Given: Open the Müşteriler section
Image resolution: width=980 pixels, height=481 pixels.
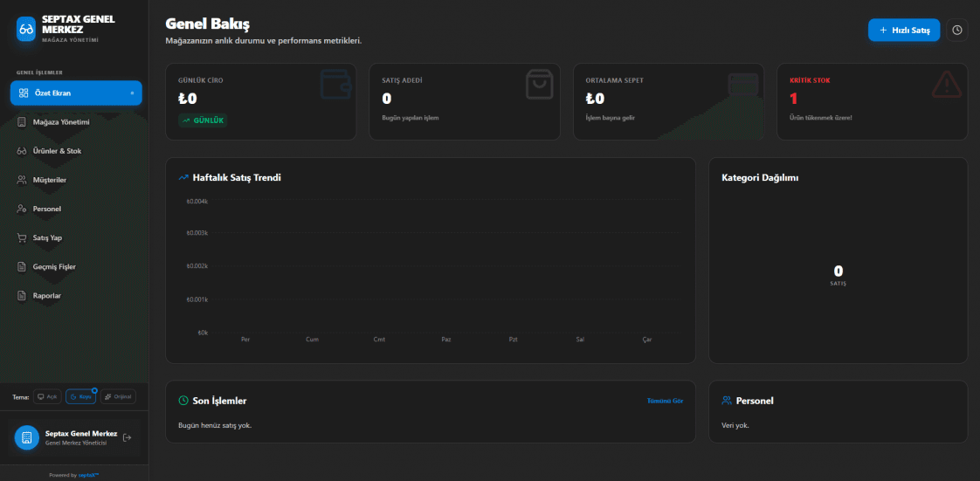Looking at the screenshot, I should (x=76, y=180).
